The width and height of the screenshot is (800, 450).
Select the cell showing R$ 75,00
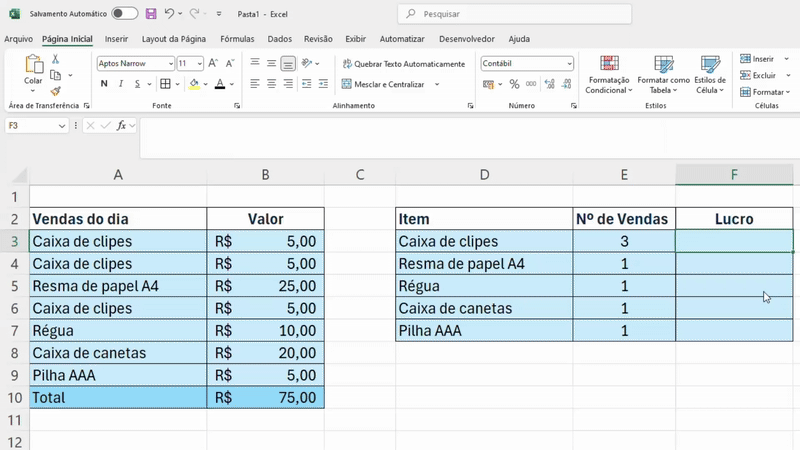coord(265,397)
